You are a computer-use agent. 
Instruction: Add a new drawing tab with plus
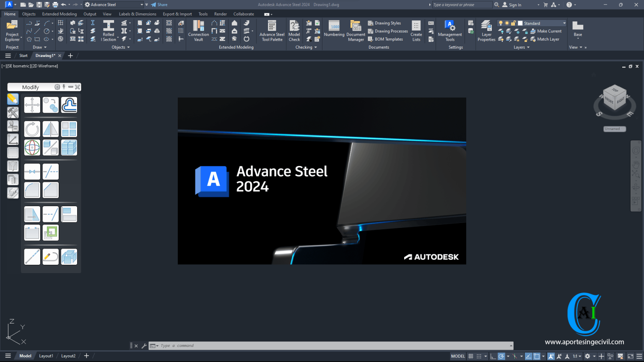70,55
